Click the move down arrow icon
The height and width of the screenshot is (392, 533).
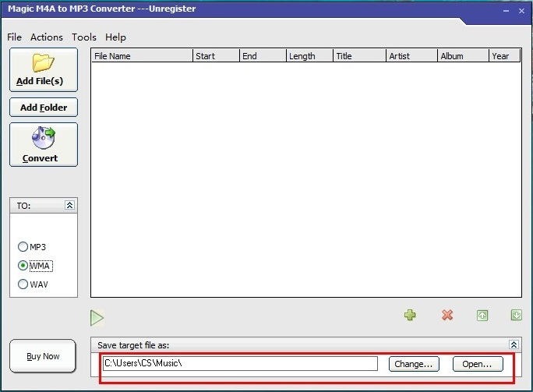tap(517, 315)
